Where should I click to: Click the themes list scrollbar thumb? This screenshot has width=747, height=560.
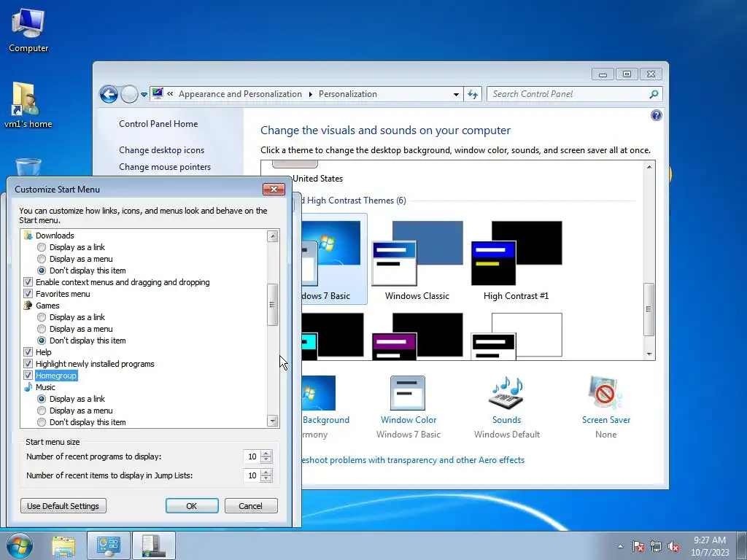click(x=649, y=309)
